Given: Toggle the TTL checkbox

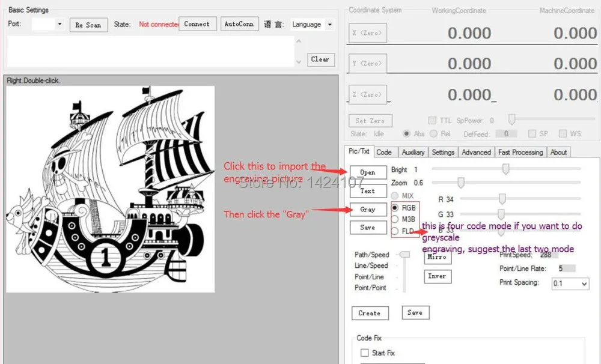Looking at the screenshot, I should (432, 120).
